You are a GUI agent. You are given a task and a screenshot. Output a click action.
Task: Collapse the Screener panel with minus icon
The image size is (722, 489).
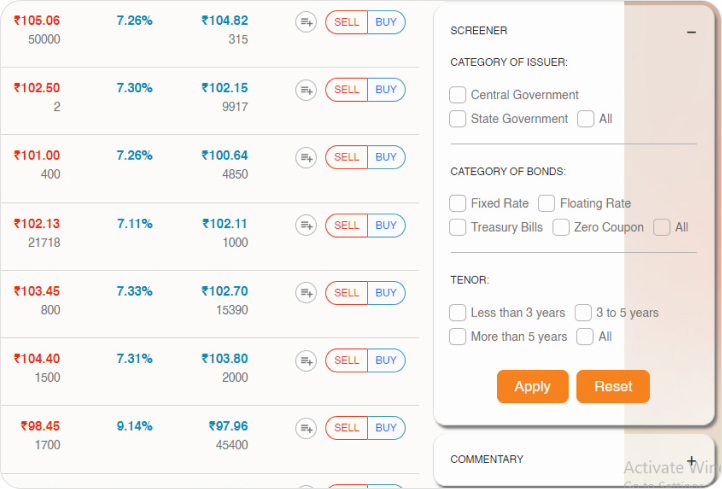click(691, 32)
